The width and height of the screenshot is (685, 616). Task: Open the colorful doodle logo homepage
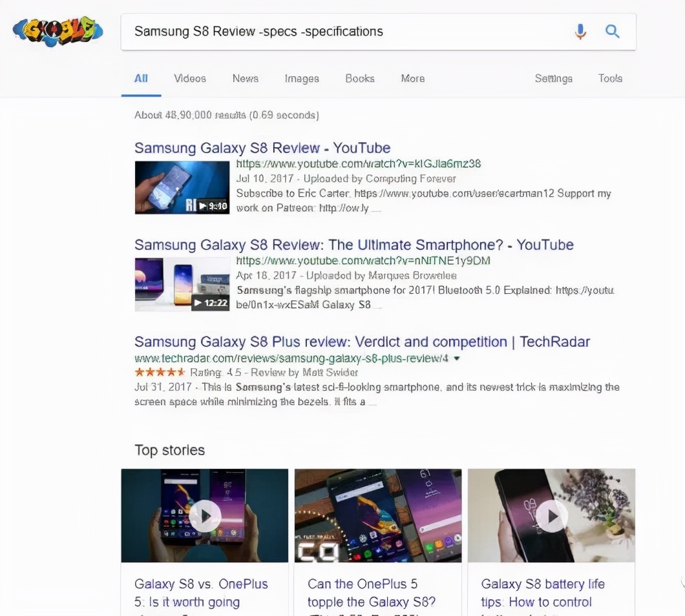pyautogui.click(x=58, y=32)
